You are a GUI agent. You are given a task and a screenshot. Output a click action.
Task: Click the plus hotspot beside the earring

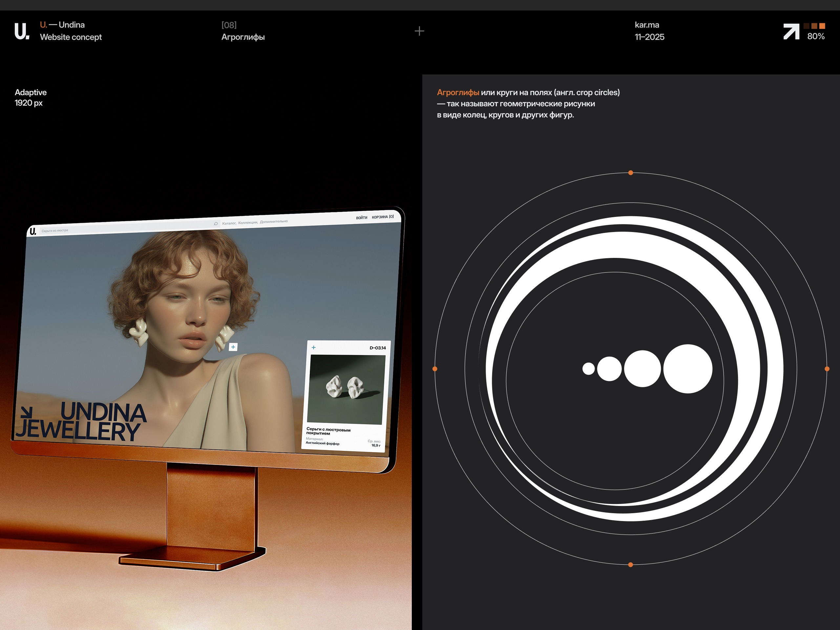233,347
